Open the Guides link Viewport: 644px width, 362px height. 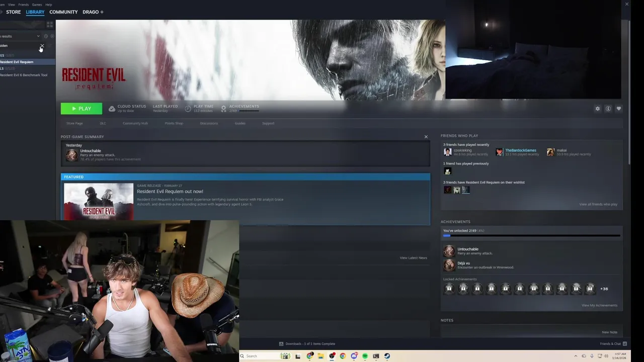click(240, 123)
